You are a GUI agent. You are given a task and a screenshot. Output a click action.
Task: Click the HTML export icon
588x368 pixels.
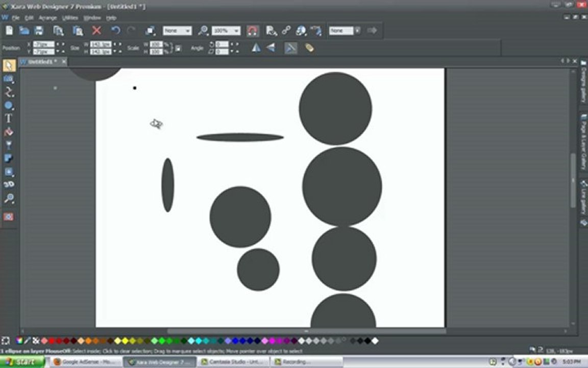point(316,31)
